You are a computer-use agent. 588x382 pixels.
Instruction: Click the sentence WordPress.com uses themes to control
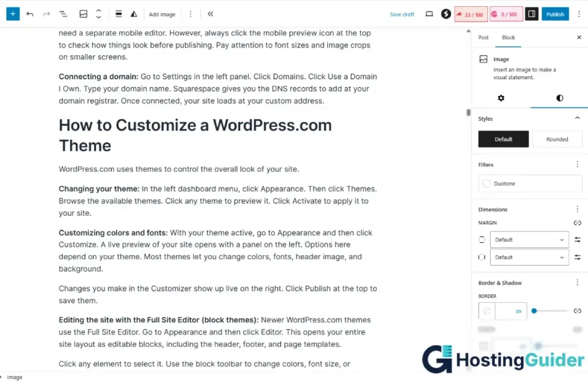coord(179,169)
